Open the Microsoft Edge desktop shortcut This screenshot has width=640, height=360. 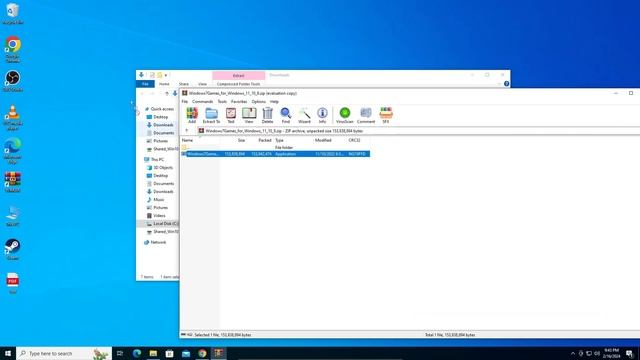(13, 151)
